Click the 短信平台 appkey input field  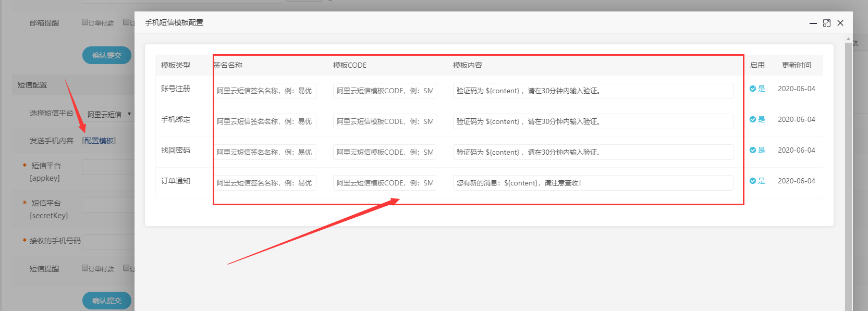coord(108,167)
